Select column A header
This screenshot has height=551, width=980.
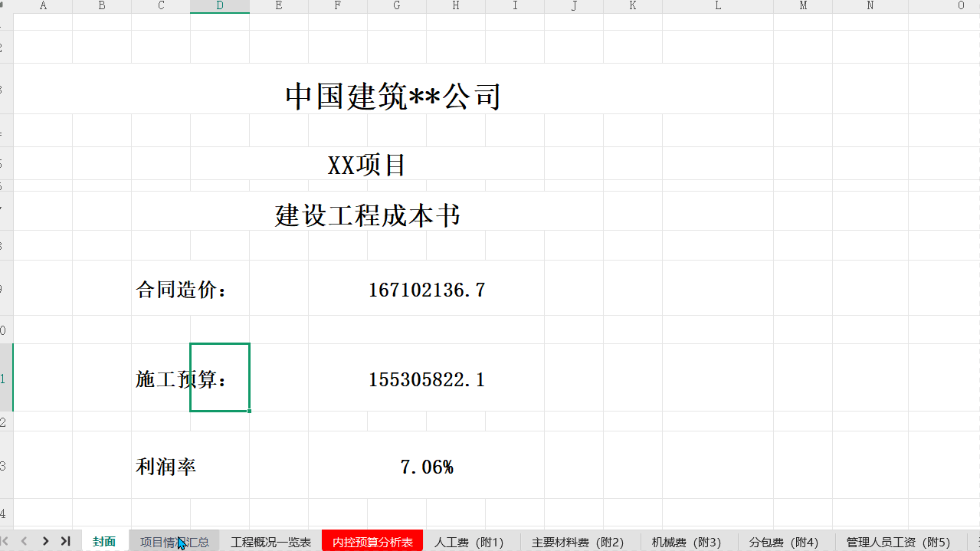point(43,6)
